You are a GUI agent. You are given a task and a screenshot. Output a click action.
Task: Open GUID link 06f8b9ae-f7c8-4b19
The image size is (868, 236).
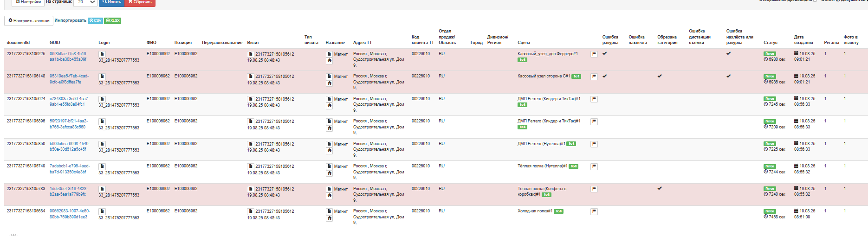click(x=69, y=57)
